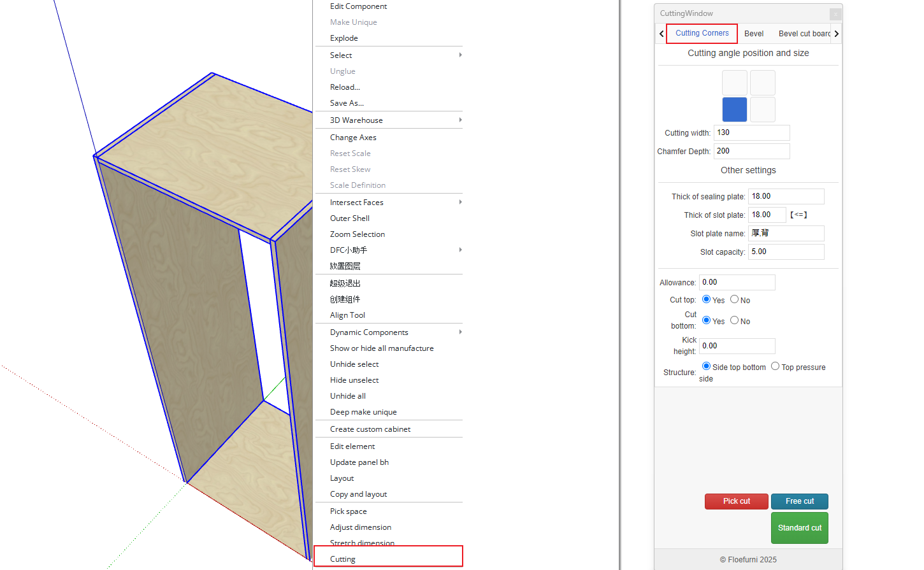Click the left tab scroll arrow
Viewport: 924px width, 570px height.
[x=661, y=34]
